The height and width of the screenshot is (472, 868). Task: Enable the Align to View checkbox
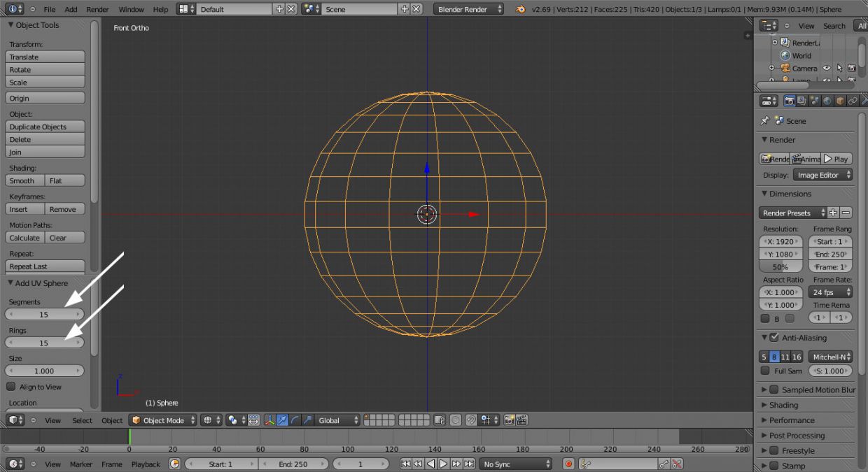point(11,387)
